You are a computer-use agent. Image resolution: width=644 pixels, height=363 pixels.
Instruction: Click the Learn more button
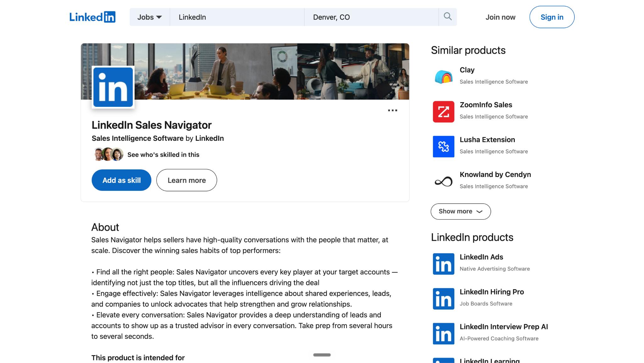tap(186, 180)
